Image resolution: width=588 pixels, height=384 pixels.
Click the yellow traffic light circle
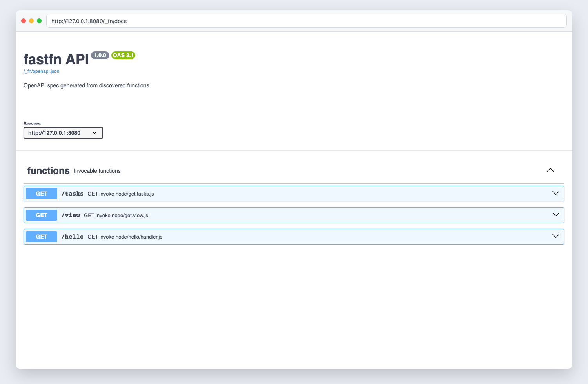point(31,20)
